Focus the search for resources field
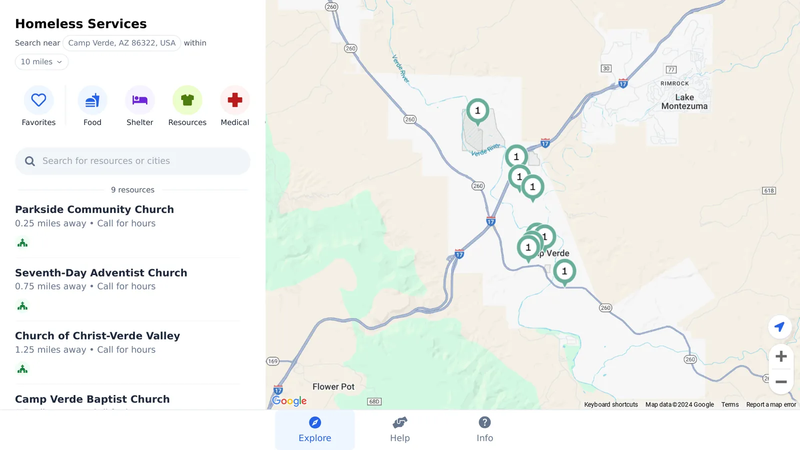 pyautogui.click(x=133, y=161)
